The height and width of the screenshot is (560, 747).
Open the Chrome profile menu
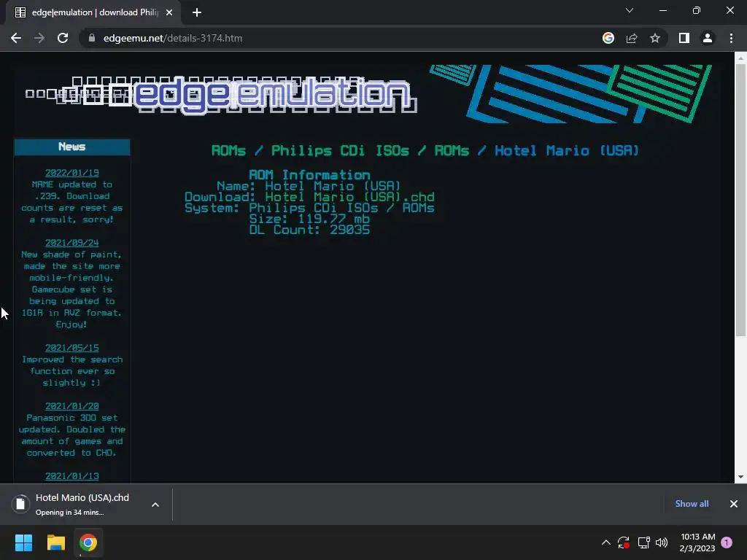(708, 38)
